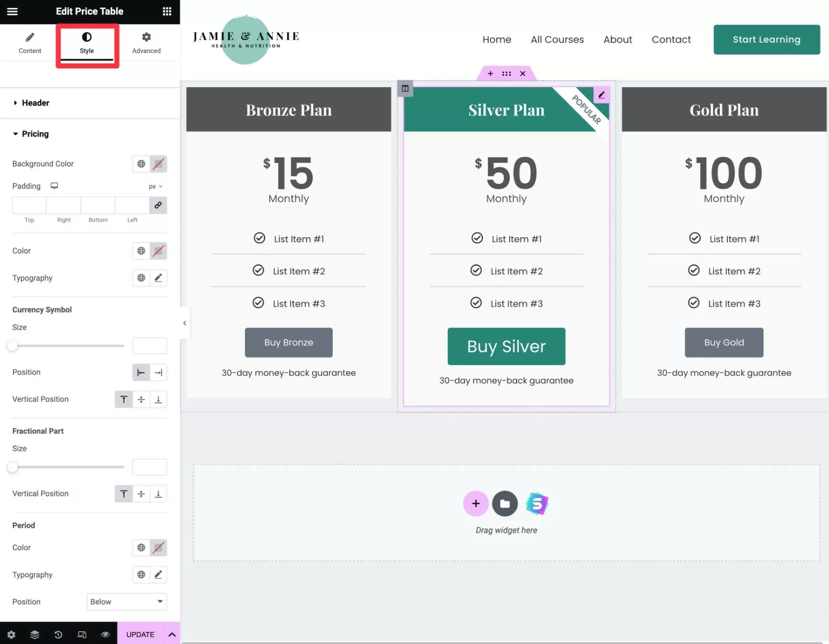
Task: Open padding unit px dropdown
Action: tap(156, 187)
